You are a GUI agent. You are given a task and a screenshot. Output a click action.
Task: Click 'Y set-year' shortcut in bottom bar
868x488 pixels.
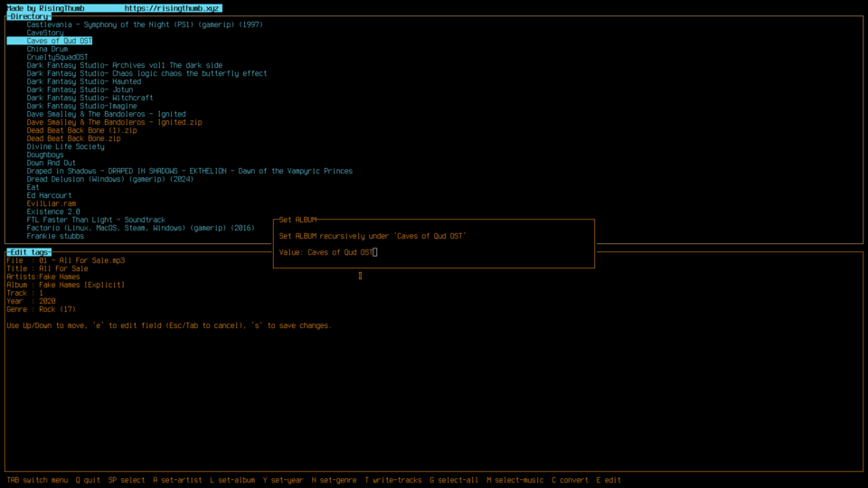283,480
